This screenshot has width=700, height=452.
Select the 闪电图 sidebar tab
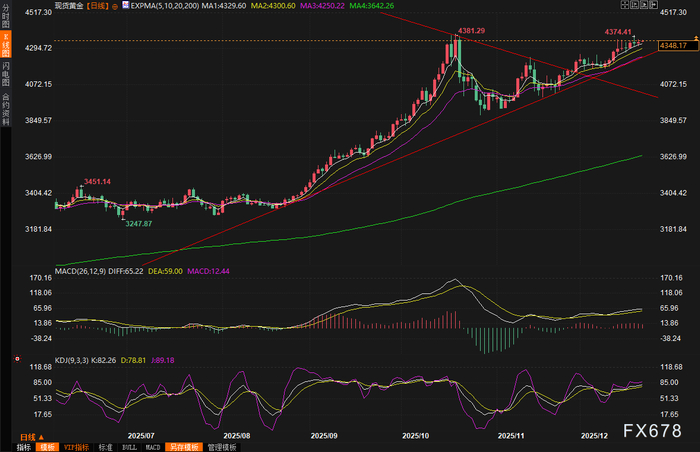pos(6,74)
